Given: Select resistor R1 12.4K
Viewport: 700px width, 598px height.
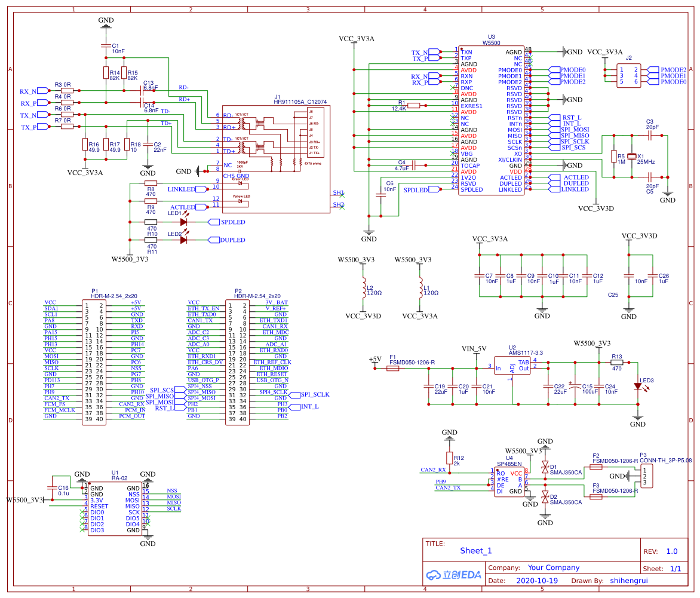Looking at the screenshot, I should pos(414,105).
